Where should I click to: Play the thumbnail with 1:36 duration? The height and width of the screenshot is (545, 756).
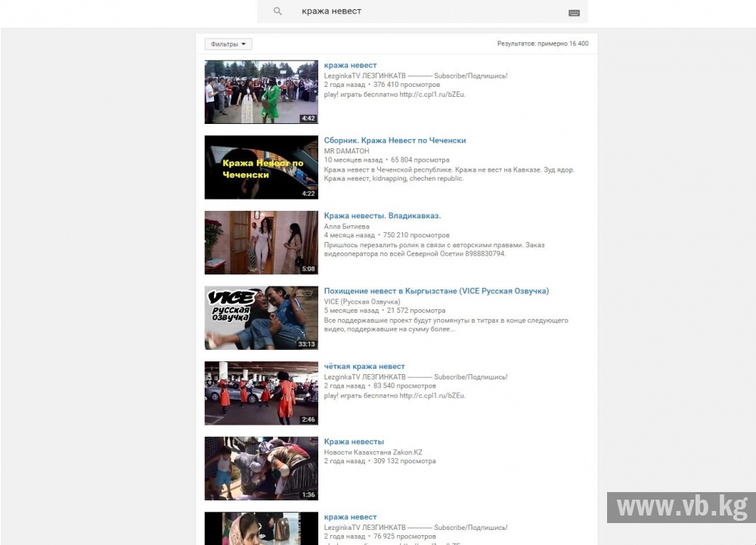(262, 469)
